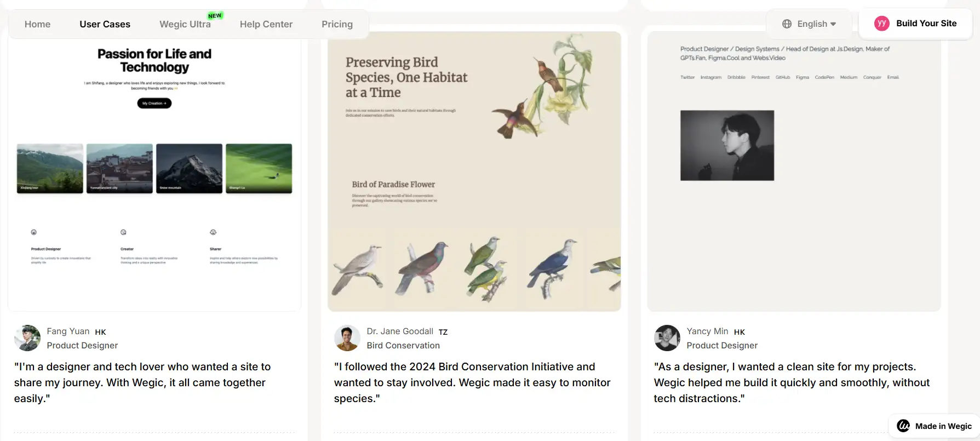
Task: Click the Bird of Paradise Flower heading
Action: (393, 184)
